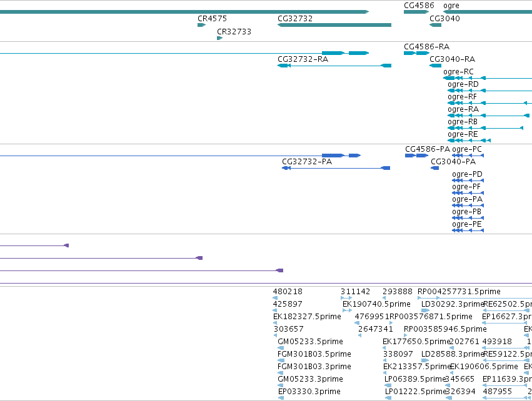This screenshot has width=532, height=401.
Task: Select the CR4575 gene label
Action: pyautogui.click(x=212, y=19)
